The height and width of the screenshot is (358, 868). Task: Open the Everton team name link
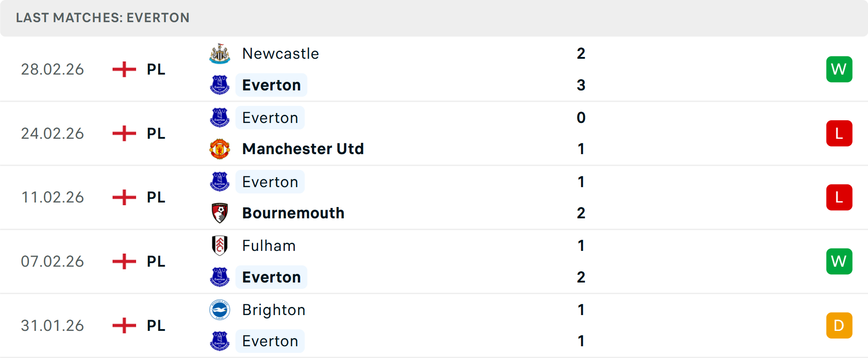(x=271, y=85)
